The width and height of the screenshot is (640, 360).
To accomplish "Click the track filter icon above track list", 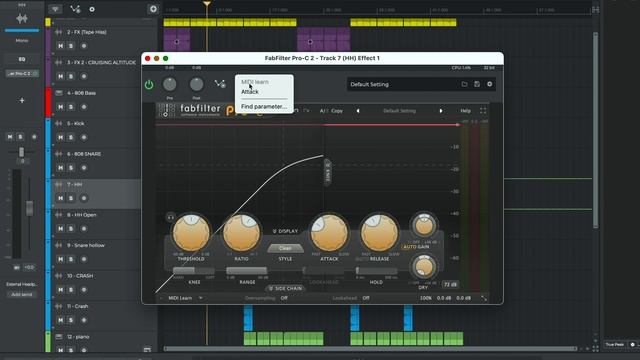I will point(55,9).
